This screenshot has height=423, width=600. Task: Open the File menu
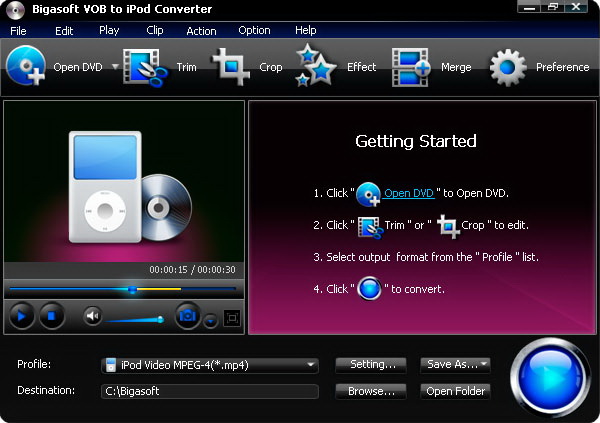click(x=18, y=31)
